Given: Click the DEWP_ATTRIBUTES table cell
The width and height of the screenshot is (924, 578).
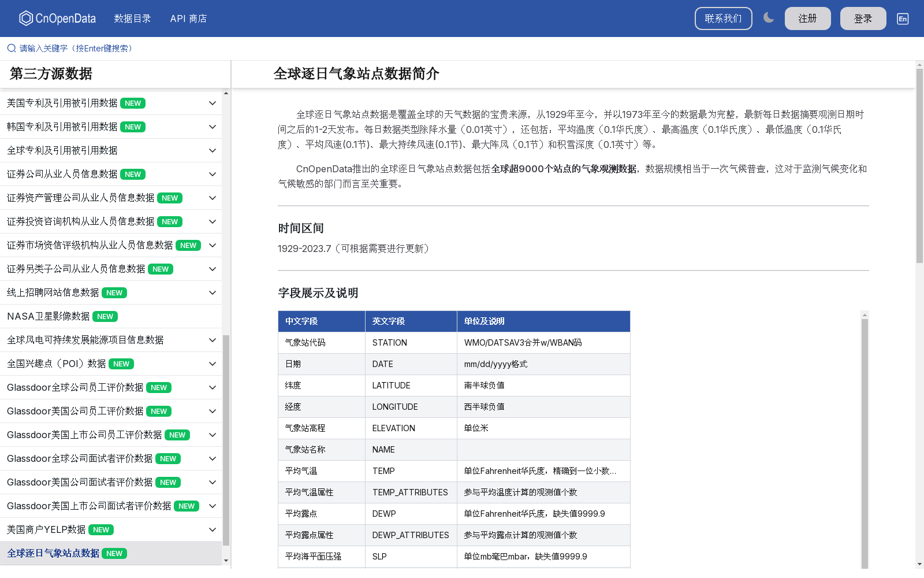Looking at the screenshot, I should pyautogui.click(x=411, y=535).
